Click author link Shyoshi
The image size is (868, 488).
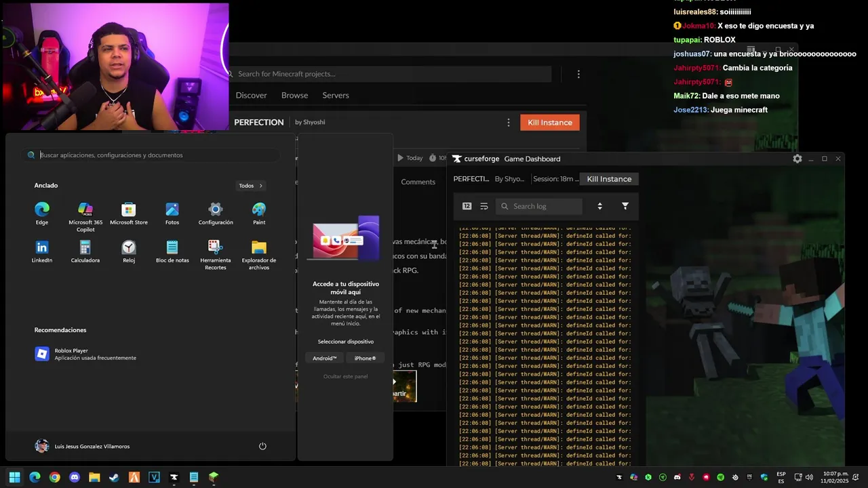click(x=314, y=122)
